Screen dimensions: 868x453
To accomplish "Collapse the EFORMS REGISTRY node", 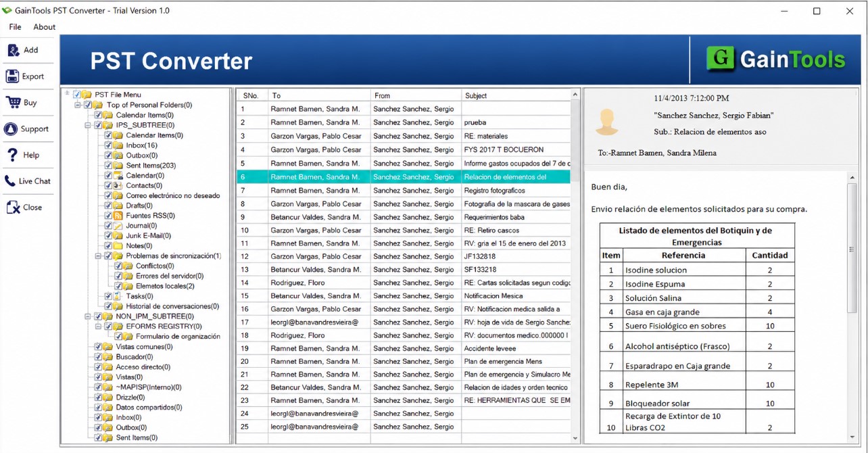I will pos(99,327).
